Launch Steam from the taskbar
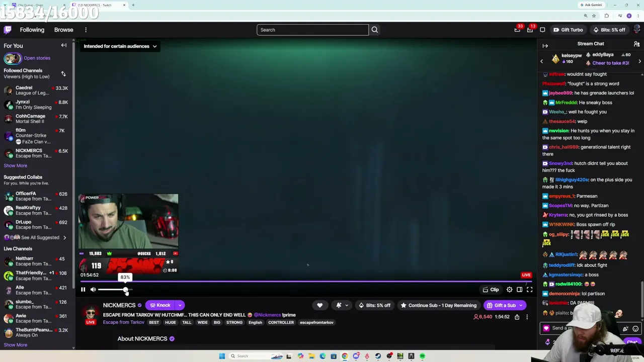 [378, 356]
